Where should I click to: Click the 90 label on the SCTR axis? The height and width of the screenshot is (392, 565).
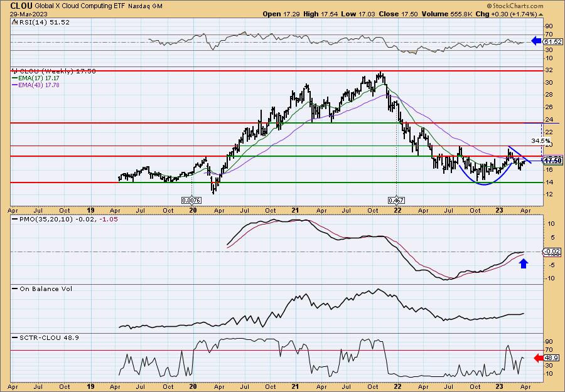(x=549, y=342)
